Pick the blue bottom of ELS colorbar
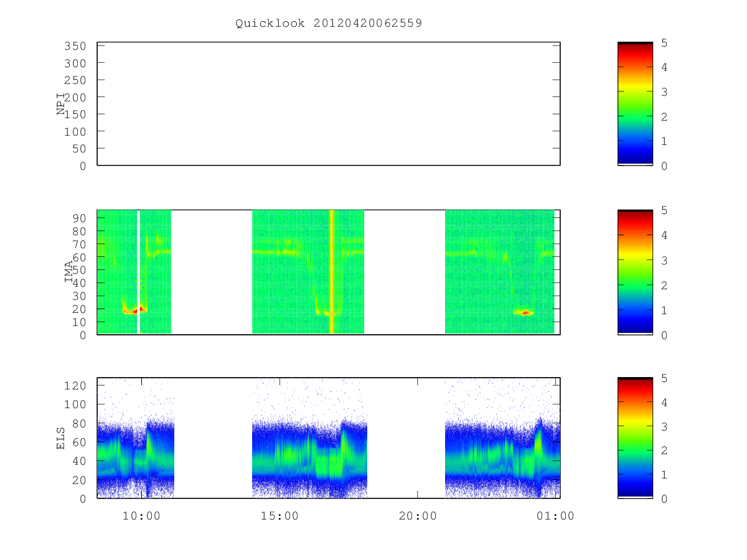Screen dimensions: 747x560 (635, 486)
